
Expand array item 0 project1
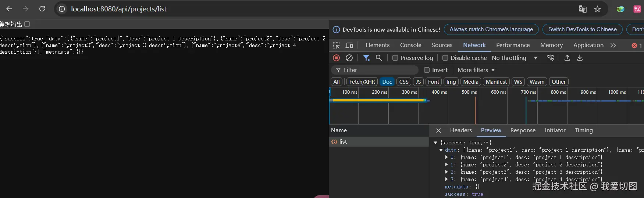446,157
